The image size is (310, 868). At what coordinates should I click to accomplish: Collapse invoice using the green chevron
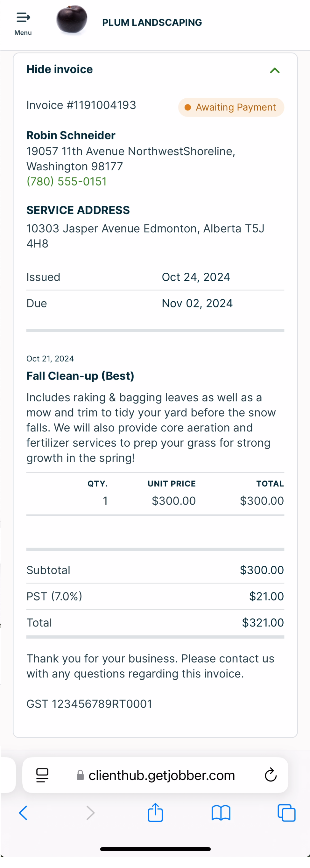coord(275,70)
